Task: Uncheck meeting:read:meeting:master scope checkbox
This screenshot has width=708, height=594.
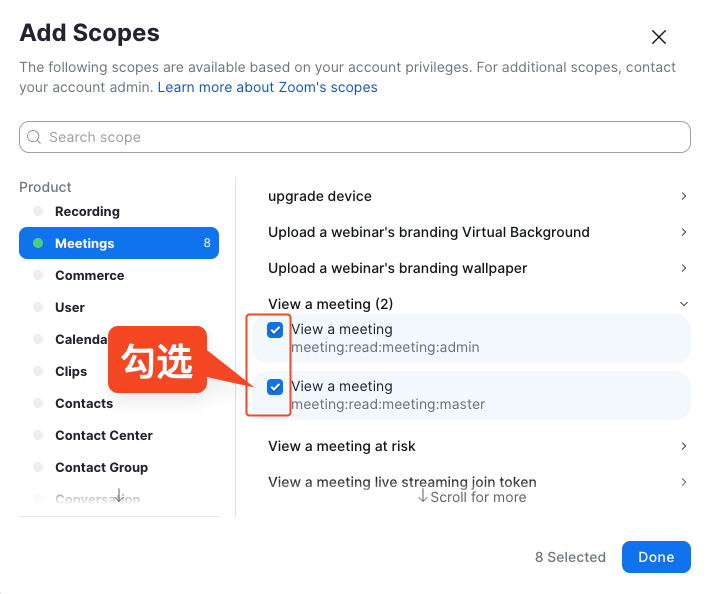Action: (x=275, y=387)
